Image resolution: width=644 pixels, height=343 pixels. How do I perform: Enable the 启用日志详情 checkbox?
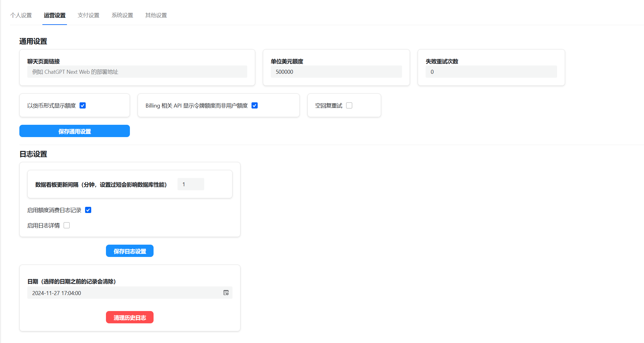click(67, 225)
